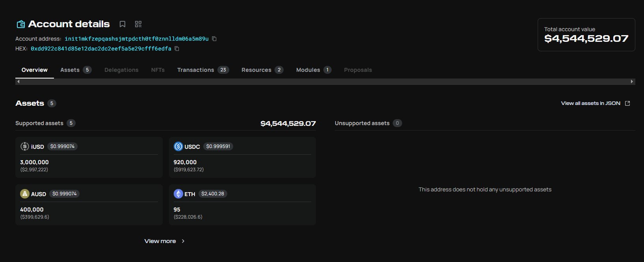Click the ETH value ($228,026.6)

tap(188, 217)
